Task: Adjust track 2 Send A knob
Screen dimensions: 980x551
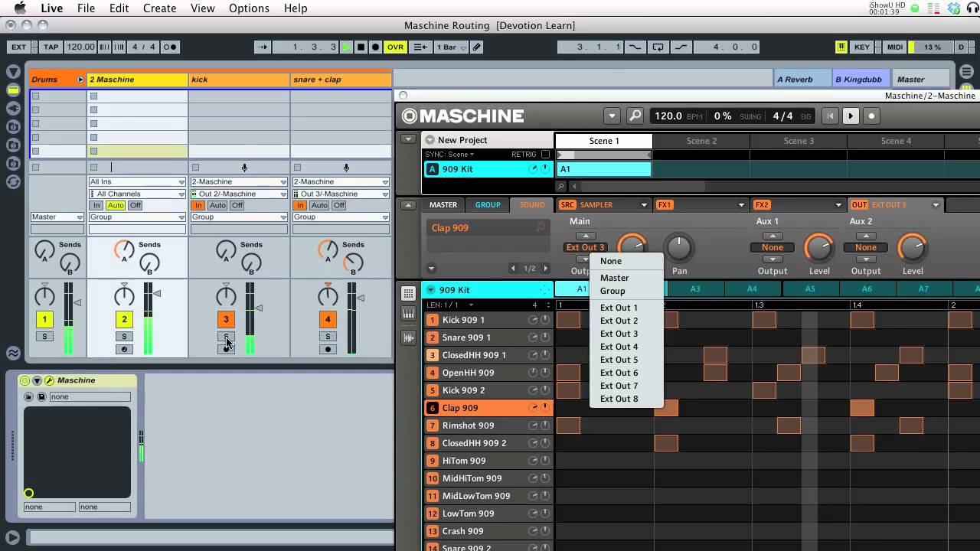Action: click(x=124, y=249)
